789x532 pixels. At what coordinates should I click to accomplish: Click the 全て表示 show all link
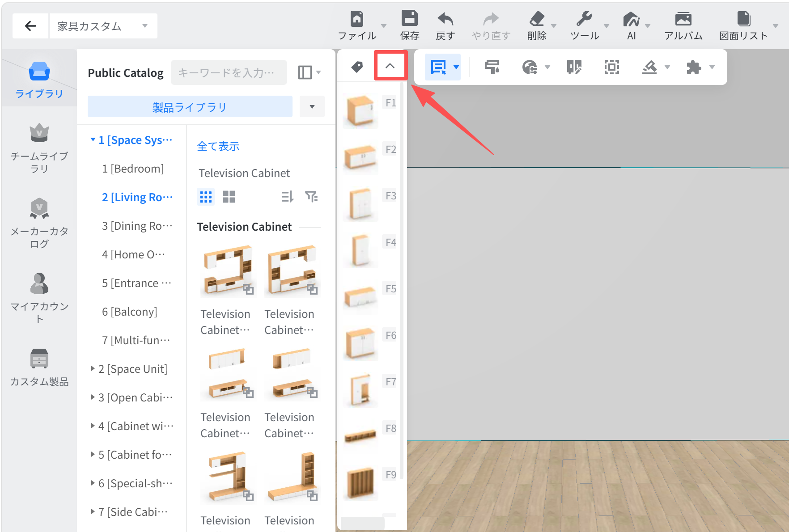[x=218, y=146]
